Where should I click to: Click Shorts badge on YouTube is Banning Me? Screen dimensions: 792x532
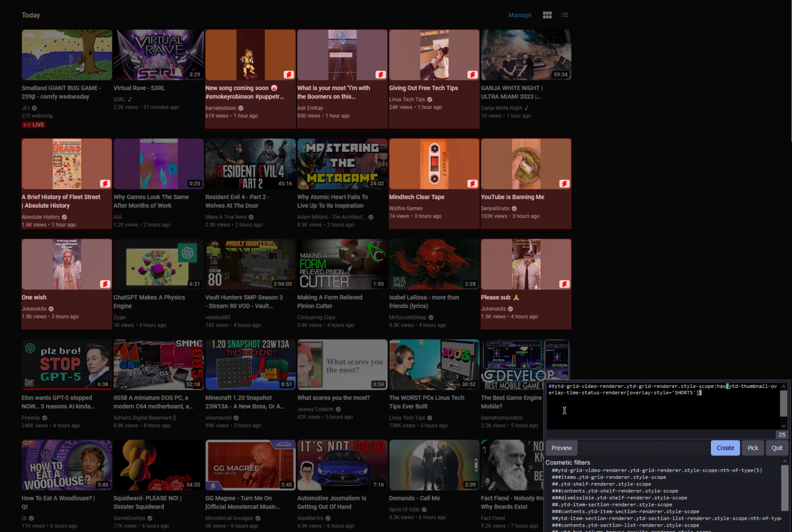564,183
